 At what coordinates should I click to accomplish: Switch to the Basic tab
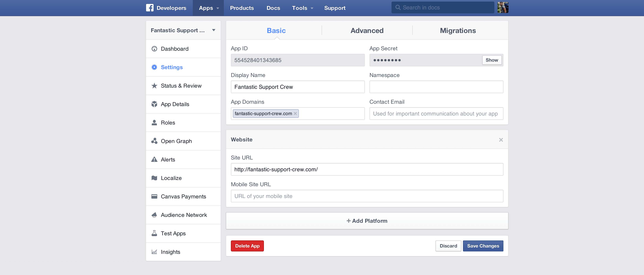pos(276,30)
